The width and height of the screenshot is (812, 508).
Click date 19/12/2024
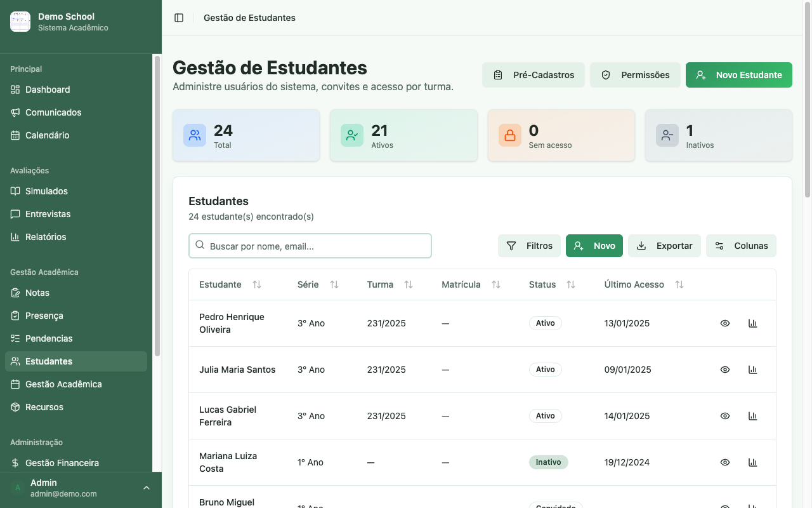[x=627, y=462]
